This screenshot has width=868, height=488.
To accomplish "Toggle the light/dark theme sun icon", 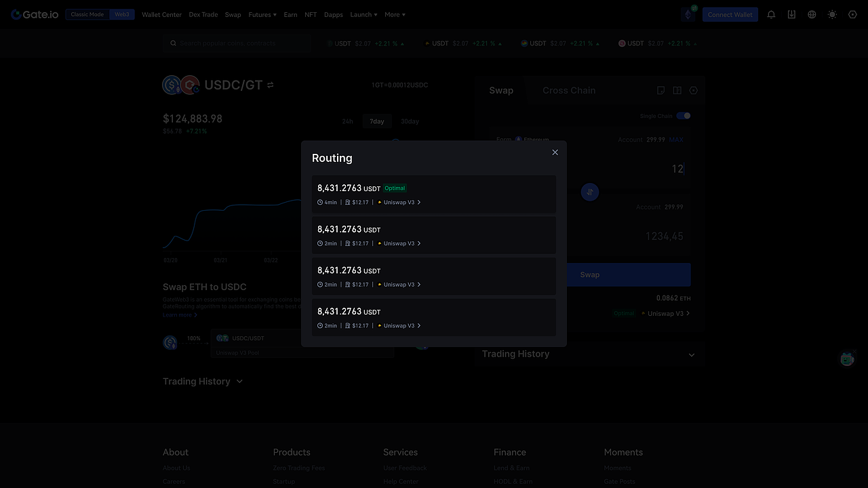I will pyautogui.click(x=832, y=14).
